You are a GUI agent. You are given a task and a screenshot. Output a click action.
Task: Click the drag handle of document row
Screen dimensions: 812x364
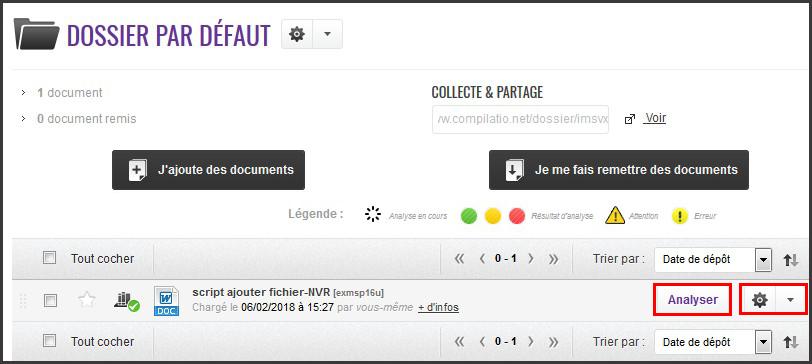tap(22, 300)
